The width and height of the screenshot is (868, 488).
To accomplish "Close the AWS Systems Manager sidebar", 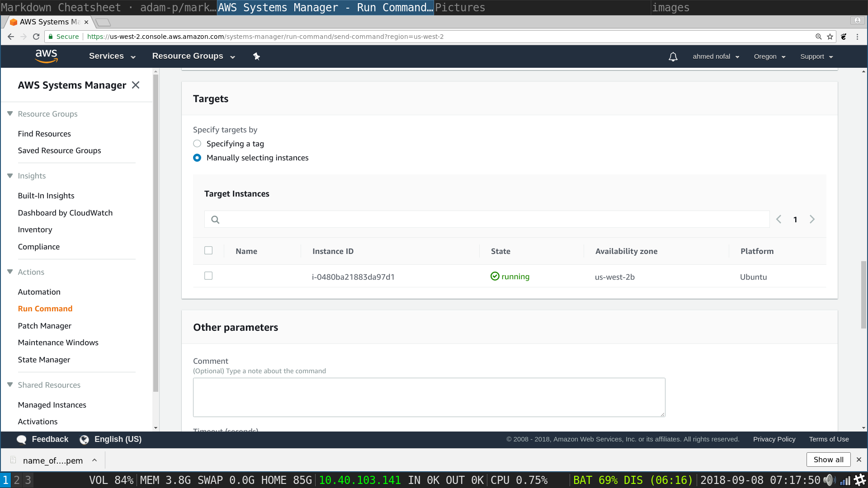I will click(x=136, y=85).
